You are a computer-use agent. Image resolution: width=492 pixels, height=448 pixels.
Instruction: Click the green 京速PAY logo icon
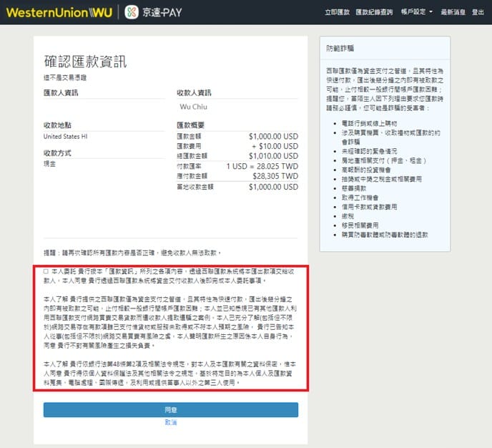tap(132, 12)
